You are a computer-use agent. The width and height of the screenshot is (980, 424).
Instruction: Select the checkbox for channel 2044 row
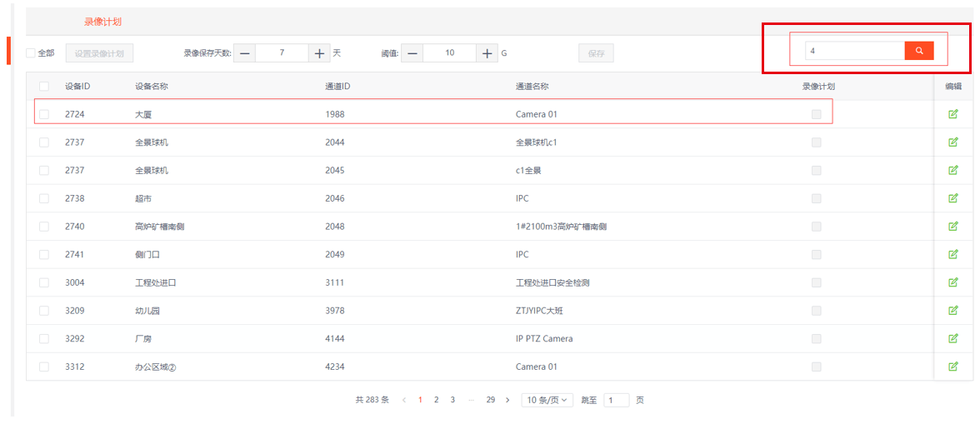tap(43, 142)
